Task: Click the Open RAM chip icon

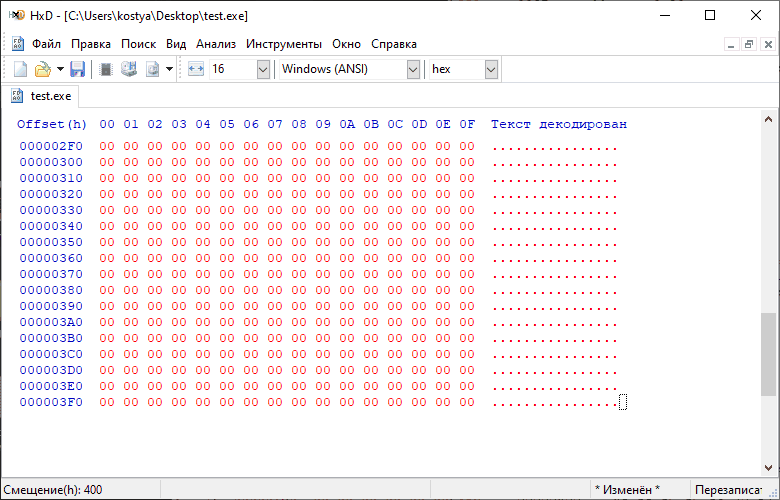Action: tap(105, 69)
